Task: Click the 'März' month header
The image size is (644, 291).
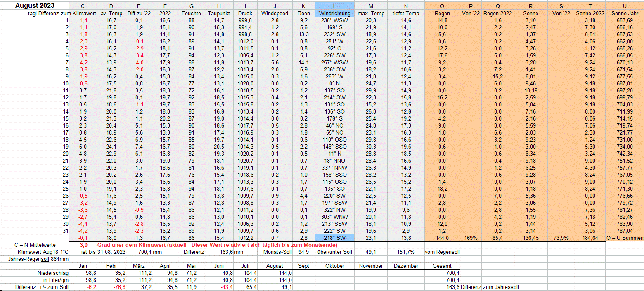Action: pos(138,266)
